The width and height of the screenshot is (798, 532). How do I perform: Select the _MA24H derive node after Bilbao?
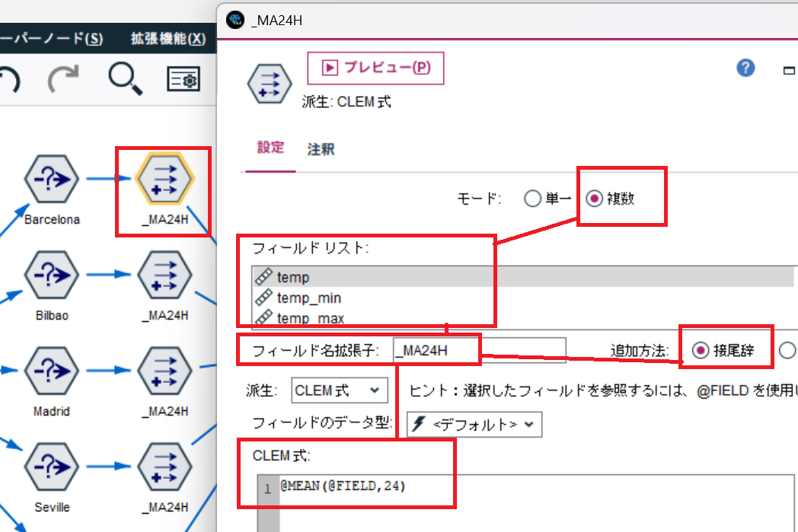164,276
